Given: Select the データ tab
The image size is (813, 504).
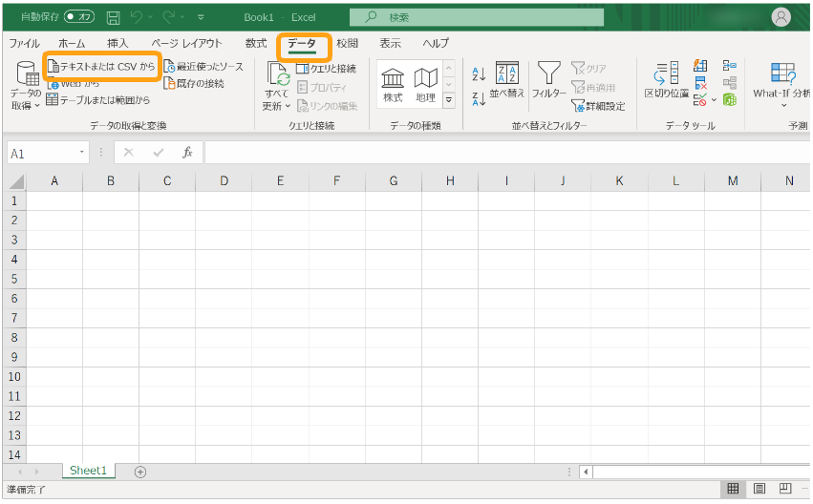Looking at the screenshot, I should (302, 44).
